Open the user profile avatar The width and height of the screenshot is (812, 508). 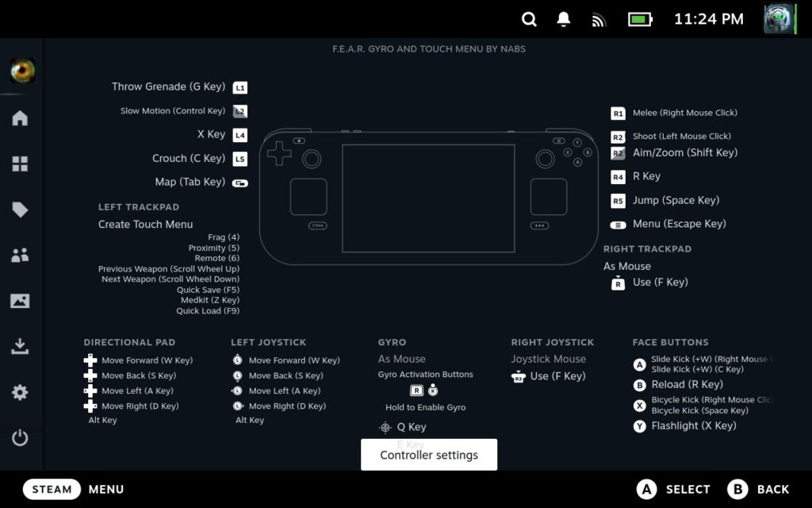pos(780,19)
